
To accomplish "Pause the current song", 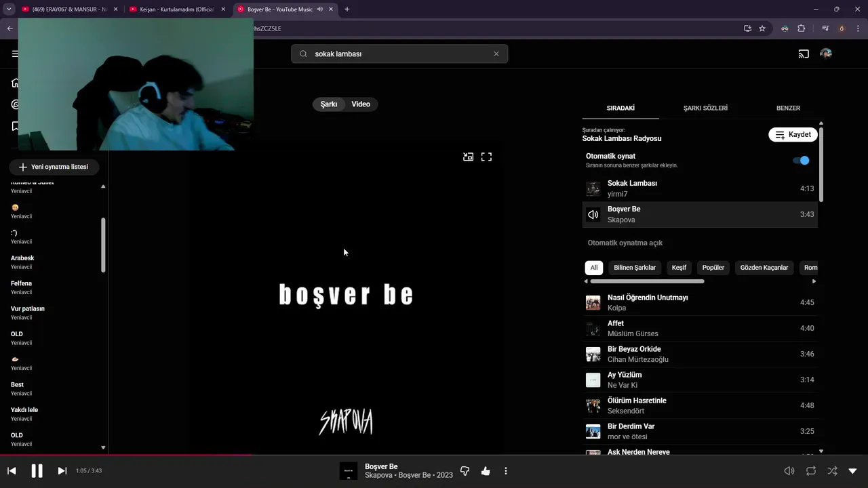I will [37, 470].
